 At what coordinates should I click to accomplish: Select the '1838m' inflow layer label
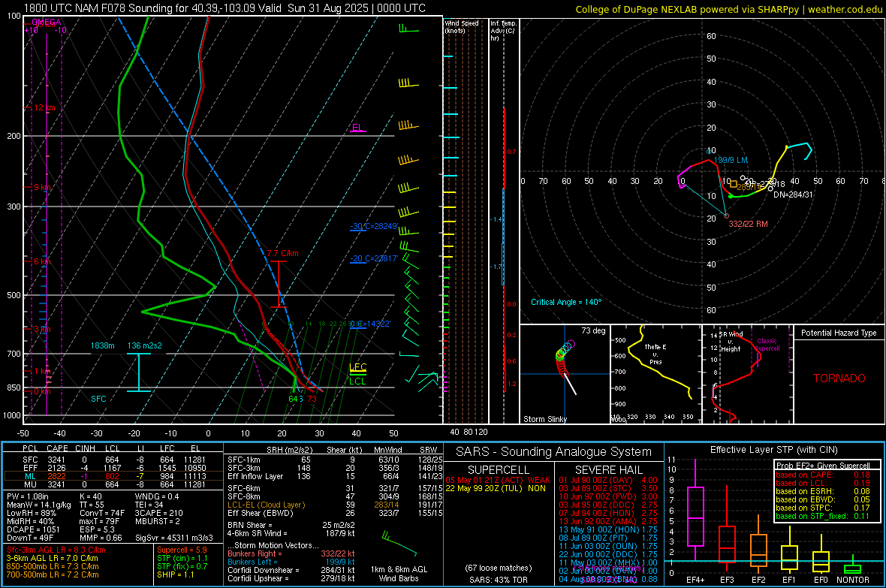[102, 345]
